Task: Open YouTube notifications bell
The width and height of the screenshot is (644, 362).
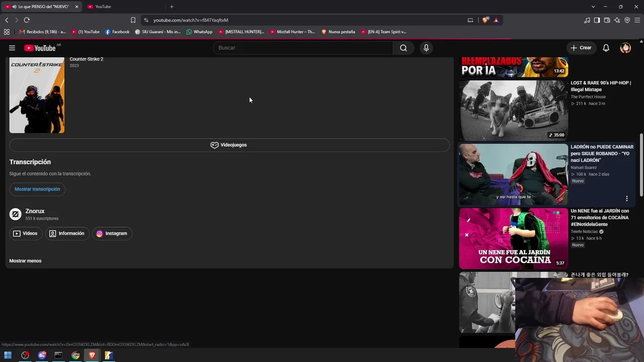Action: coord(606,48)
